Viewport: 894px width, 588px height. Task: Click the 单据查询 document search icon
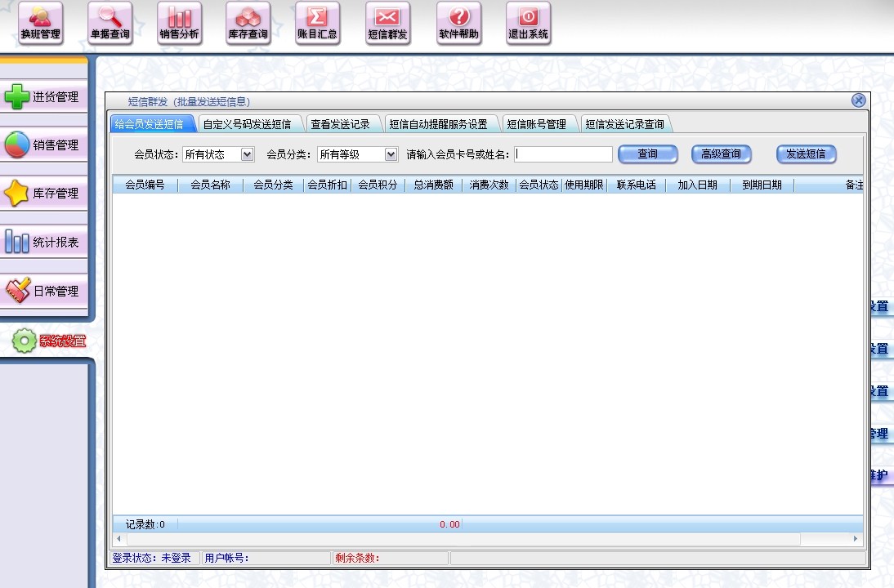[110, 23]
